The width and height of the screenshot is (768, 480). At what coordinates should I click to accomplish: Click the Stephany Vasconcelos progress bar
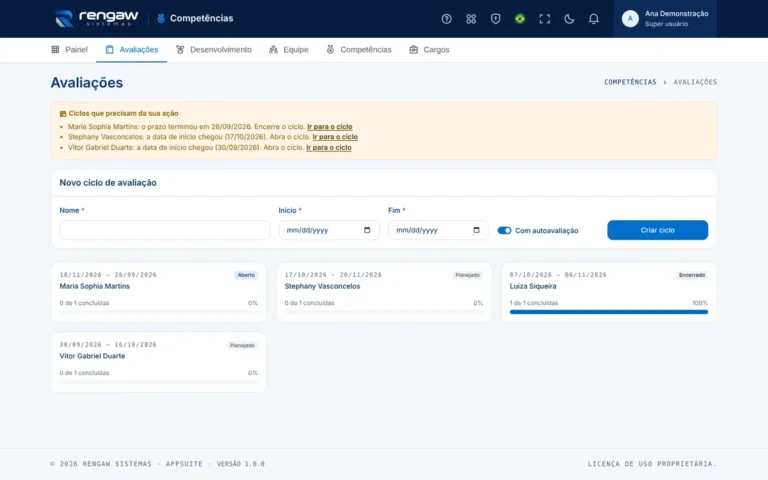coord(384,312)
